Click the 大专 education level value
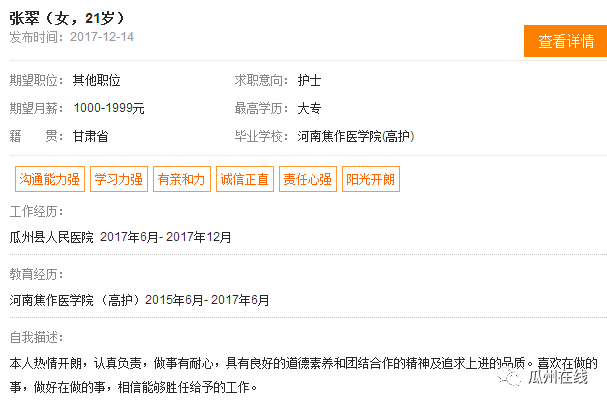 tap(309, 108)
